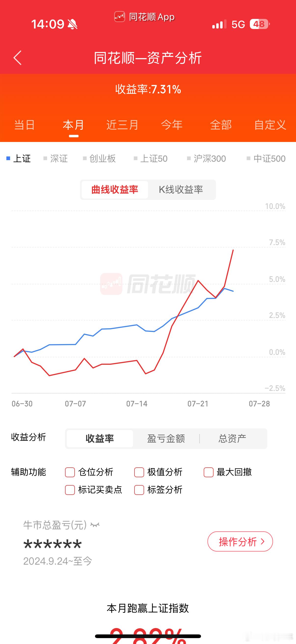Tap the battery indicator icon
Image resolution: width=296 pixels, height=644 pixels.
point(260,24)
